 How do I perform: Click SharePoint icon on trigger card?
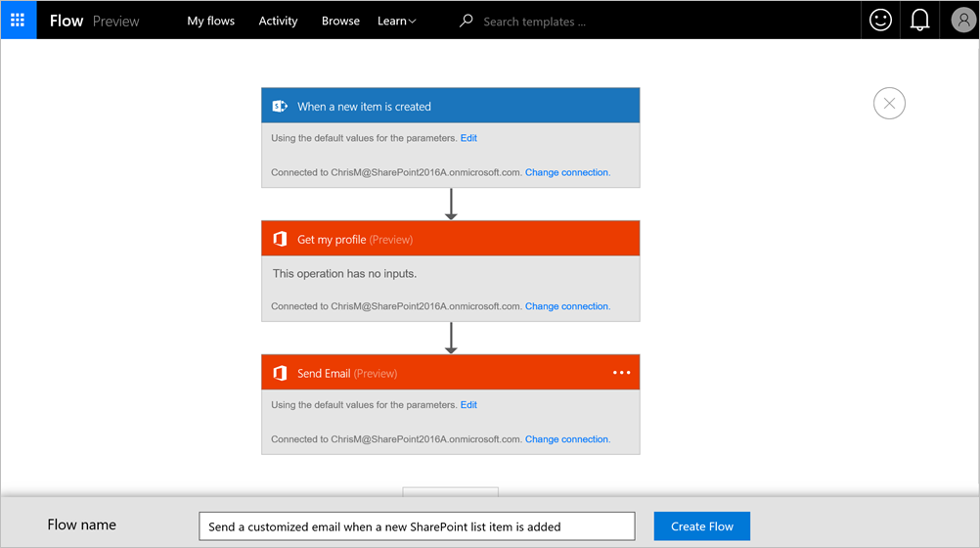tap(280, 107)
